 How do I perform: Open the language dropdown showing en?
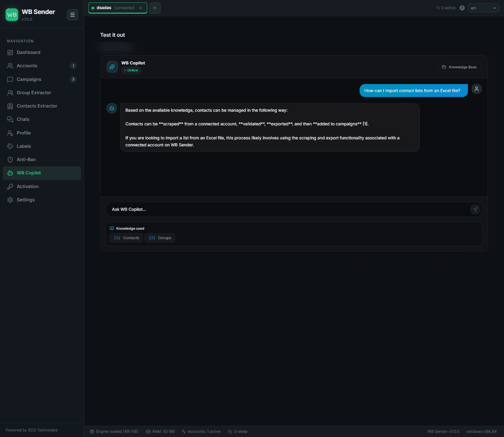[483, 8]
